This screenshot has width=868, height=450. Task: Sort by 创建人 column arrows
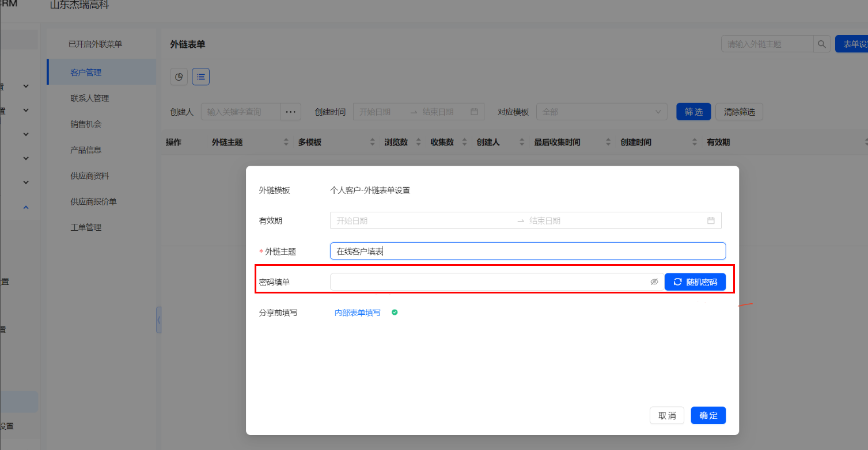coord(522,142)
